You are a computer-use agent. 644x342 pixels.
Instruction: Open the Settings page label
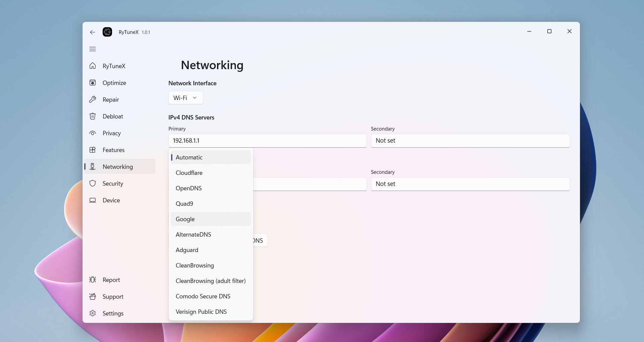pos(113,313)
